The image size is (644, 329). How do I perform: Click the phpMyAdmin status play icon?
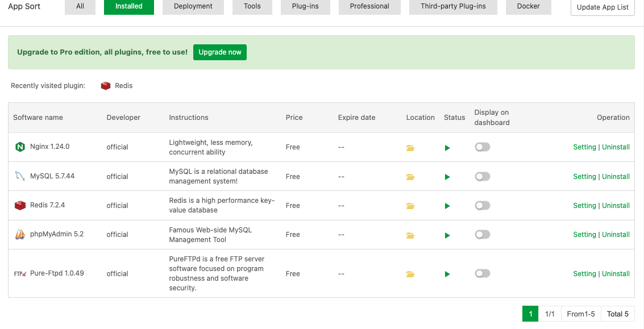(447, 235)
